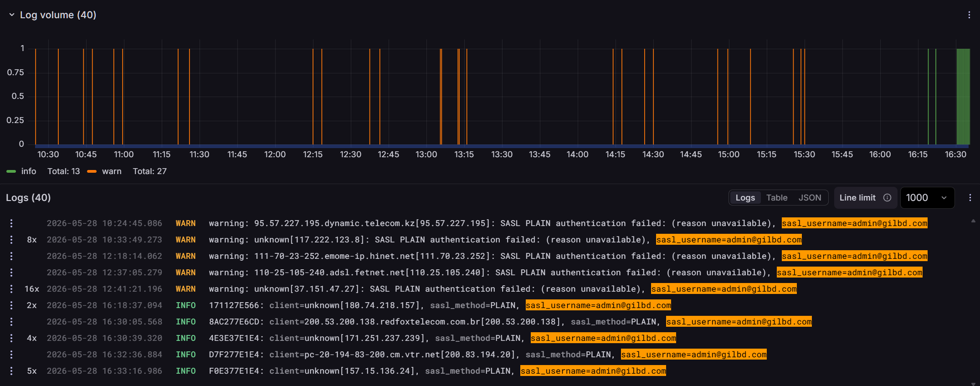Screen dimensions: 980x386
Task: Select log message from 110-25-105-240.adsl.fetnet.net
Action: click(x=565, y=273)
